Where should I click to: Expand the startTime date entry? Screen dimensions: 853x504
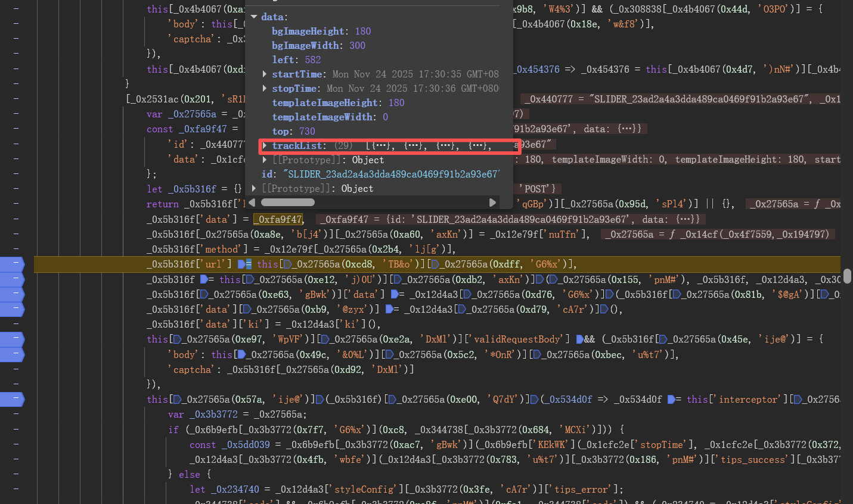point(265,74)
